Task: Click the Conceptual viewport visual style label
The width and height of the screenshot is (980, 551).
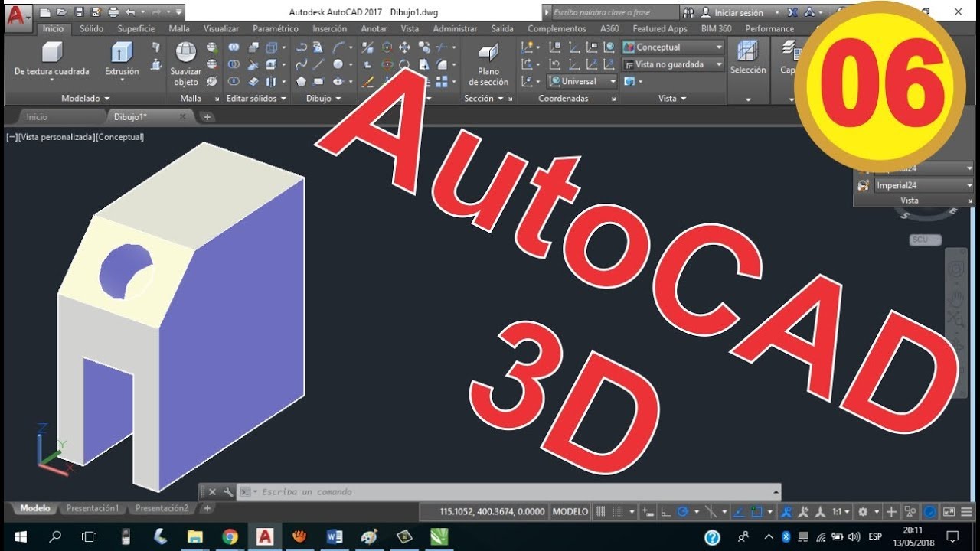Action: pyautogui.click(x=120, y=137)
